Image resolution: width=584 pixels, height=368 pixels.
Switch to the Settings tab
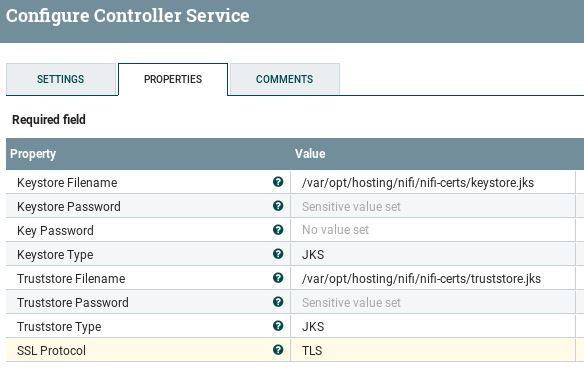(61, 79)
